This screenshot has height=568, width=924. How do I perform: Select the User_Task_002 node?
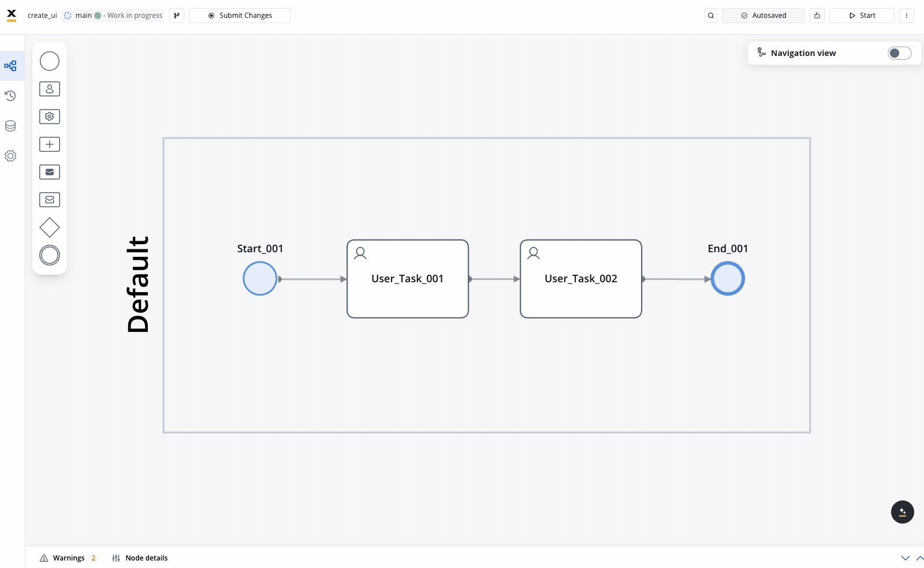click(x=581, y=279)
